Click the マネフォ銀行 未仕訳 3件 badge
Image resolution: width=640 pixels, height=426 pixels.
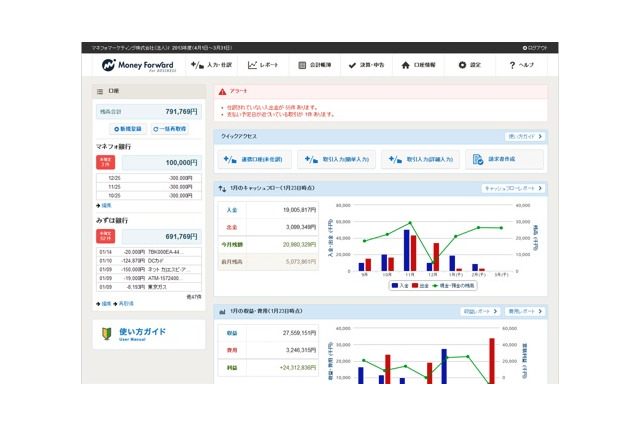(105, 162)
